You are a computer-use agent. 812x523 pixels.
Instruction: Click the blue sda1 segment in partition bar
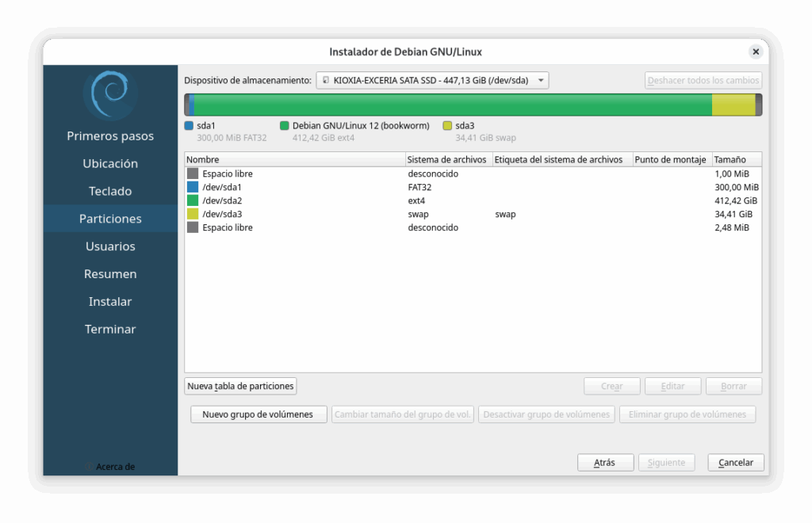click(x=192, y=105)
